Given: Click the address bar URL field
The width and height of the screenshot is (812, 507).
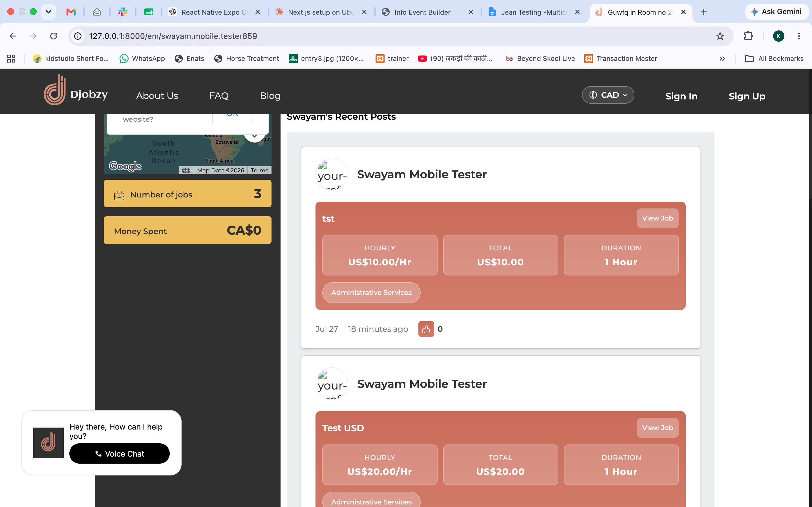Looking at the screenshot, I should (x=399, y=36).
